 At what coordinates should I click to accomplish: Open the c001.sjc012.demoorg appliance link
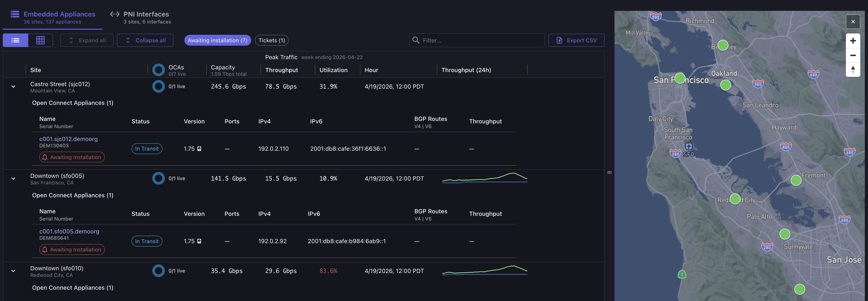click(x=68, y=139)
